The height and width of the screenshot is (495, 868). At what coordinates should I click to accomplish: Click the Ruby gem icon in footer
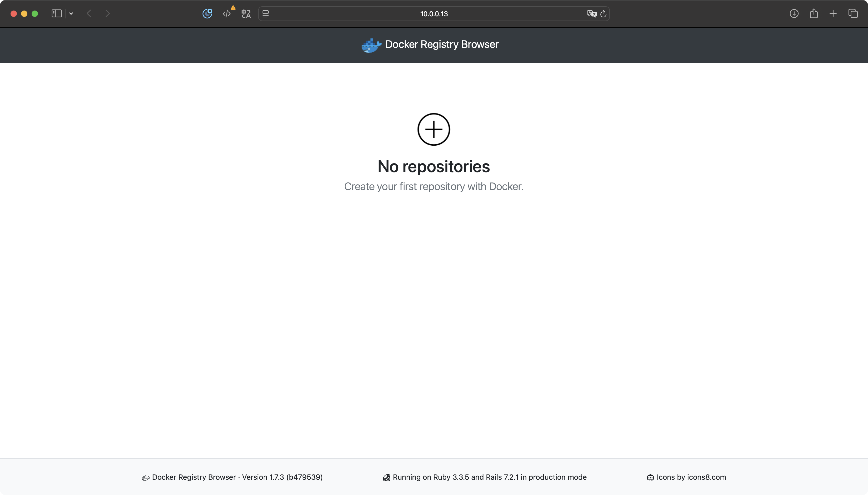(x=387, y=478)
